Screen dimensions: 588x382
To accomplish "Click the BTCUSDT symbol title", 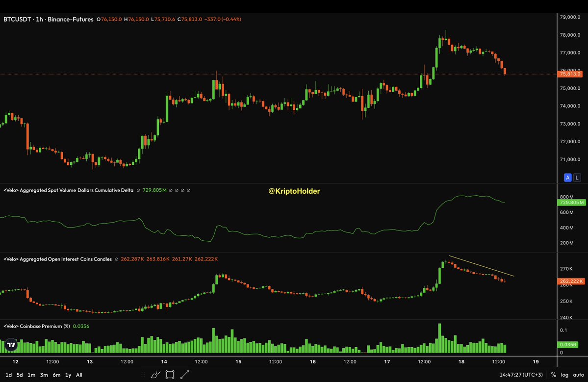I will (17, 19).
